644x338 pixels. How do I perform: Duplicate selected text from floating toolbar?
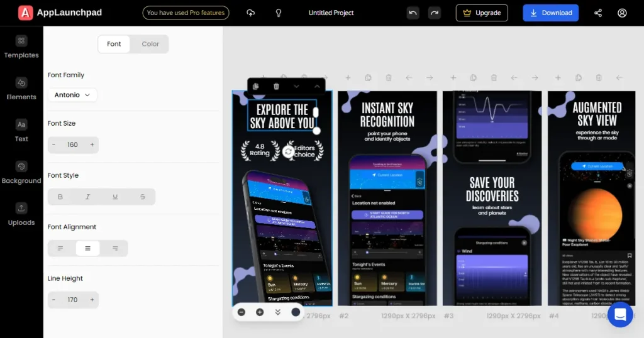[255, 86]
